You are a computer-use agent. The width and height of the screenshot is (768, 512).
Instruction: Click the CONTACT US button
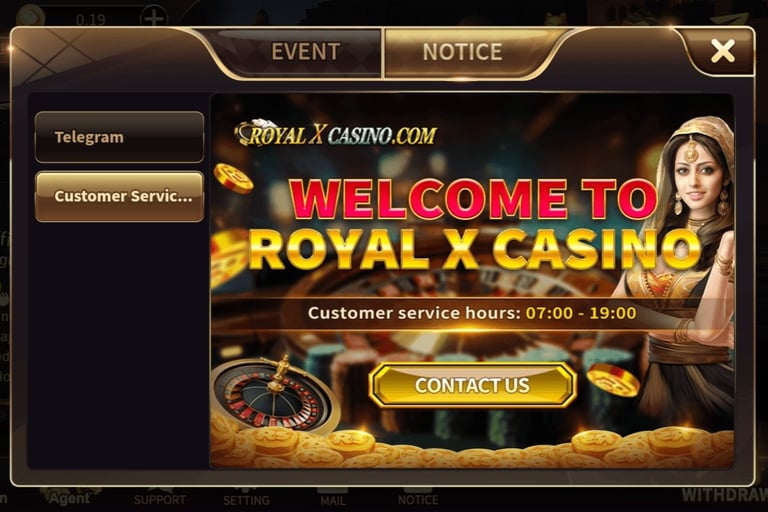[x=473, y=385]
